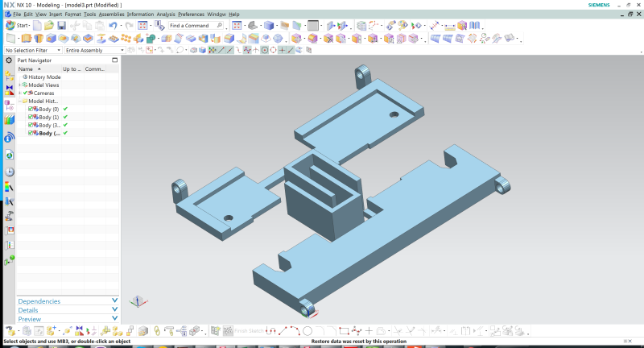Click the Line sketch tool in the bottom toolbar
This screenshot has height=348, width=644.
click(x=283, y=331)
